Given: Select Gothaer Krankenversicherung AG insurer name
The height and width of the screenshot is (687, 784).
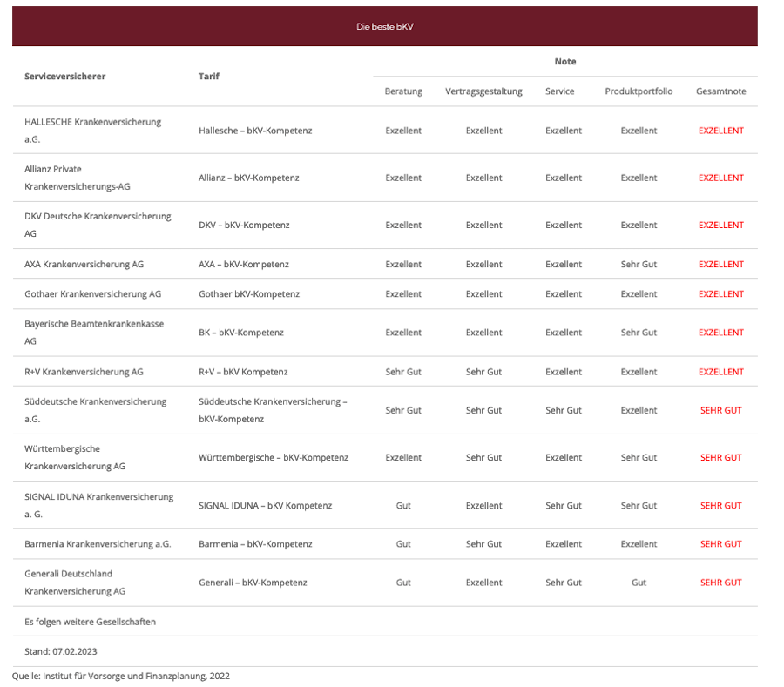Looking at the screenshot, I should point(93,293).
